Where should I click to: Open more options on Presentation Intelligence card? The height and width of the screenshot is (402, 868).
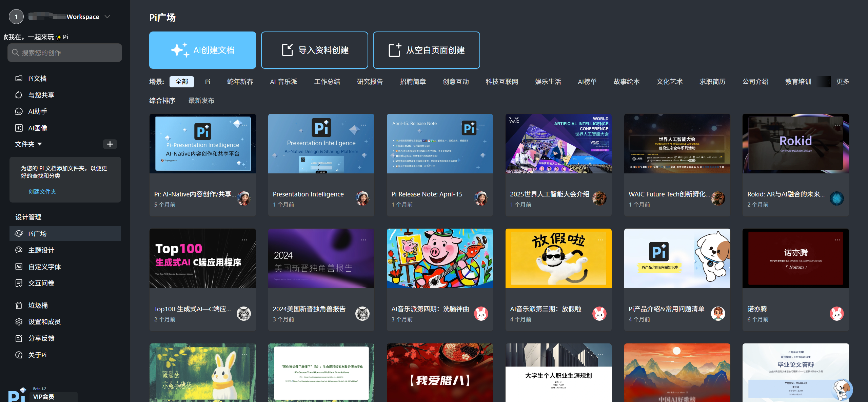[x=363, y=125]
